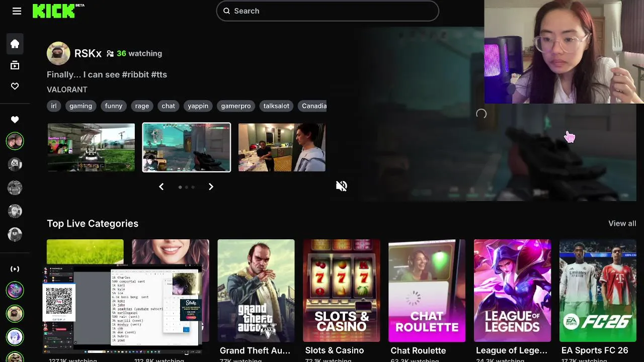Open View all live categories
The height and width of the screenshot is (362, 644).
[x=622, y=223]
